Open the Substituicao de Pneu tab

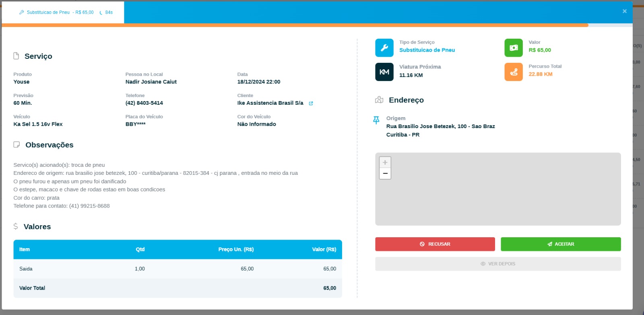tap(63, 12)
